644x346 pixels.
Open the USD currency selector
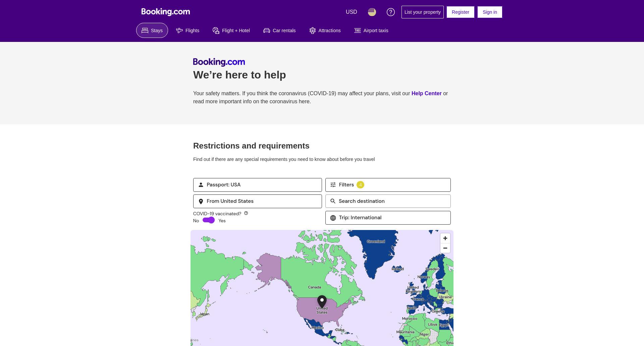pyautogui.click(x=351, y=12)
